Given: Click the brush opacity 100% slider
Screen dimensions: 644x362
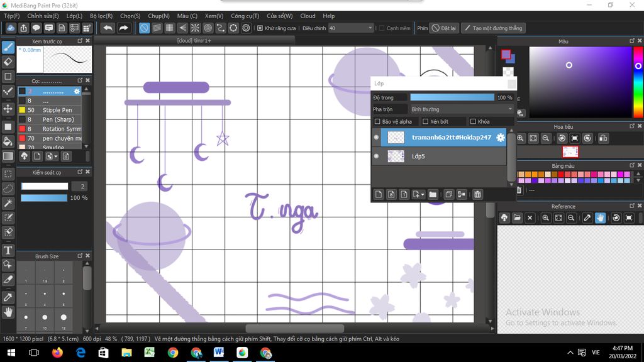Looking at the screenshot, I should point(44,198).
